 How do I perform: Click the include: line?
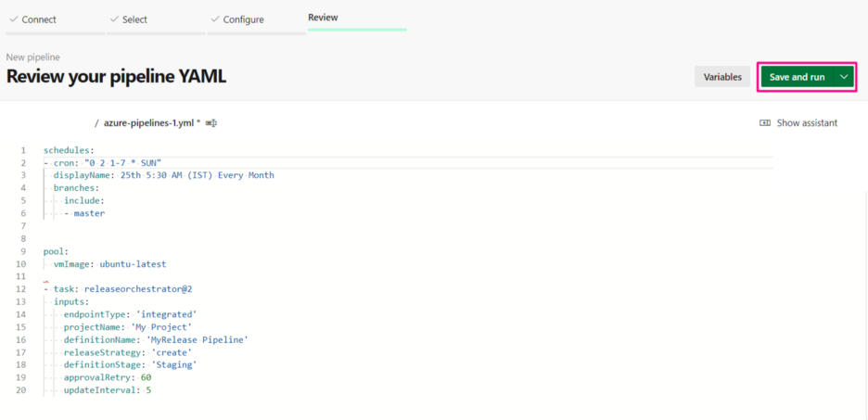84,201
